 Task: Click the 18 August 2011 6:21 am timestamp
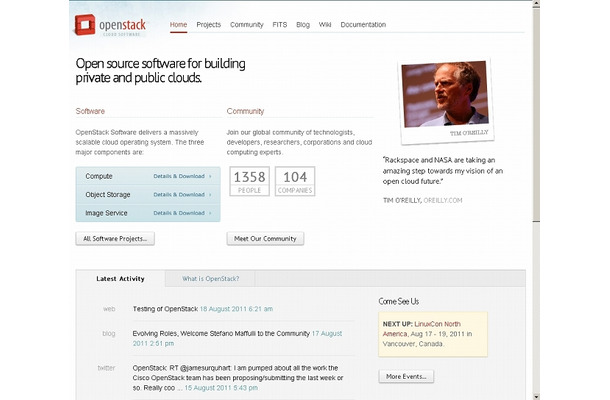click(x=236, y=309)
